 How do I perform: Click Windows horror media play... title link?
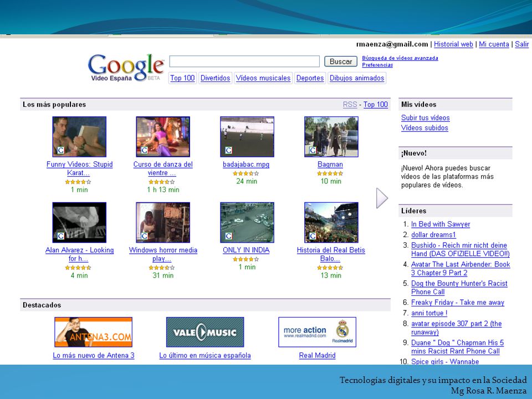point(163,254)
